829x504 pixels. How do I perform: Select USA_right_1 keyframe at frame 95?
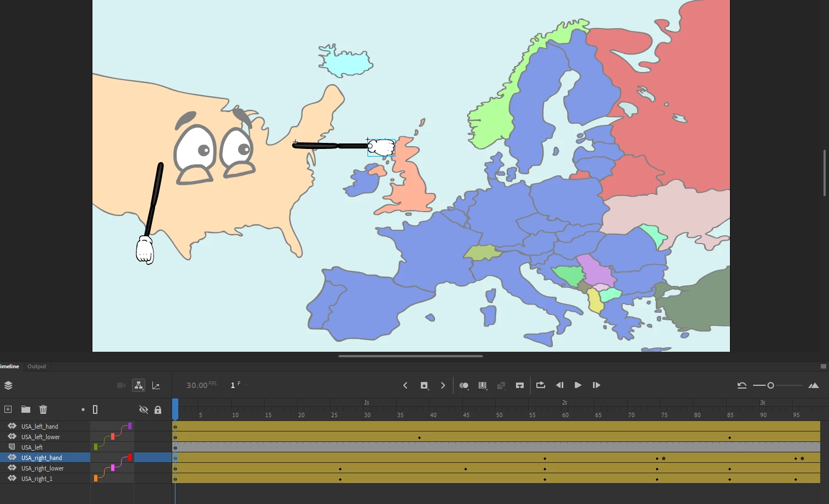[795, 479]
